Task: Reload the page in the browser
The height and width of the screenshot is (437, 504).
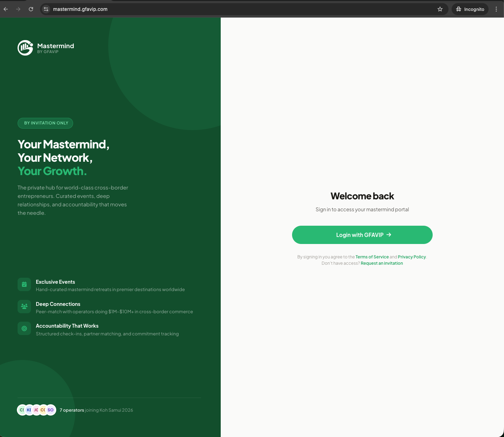Action: [x=31, y=9]
